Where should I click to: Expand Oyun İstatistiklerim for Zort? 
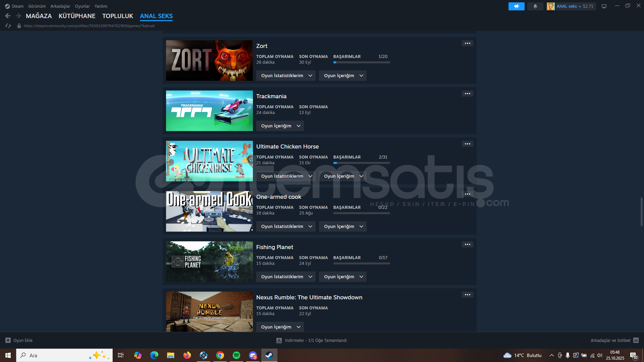click(286, 76)
